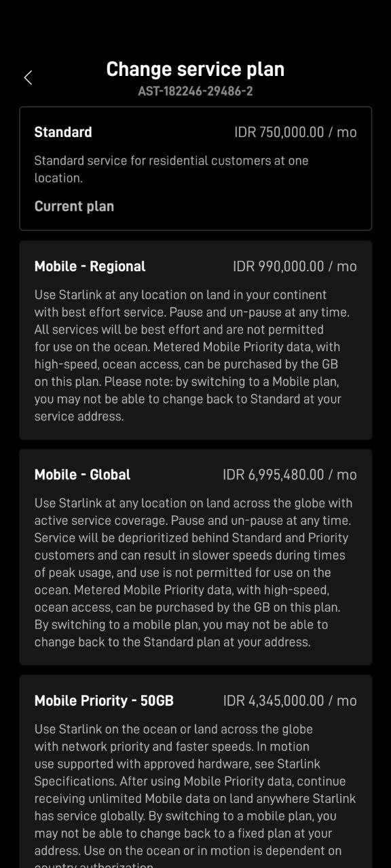The height and width of the screenshot is (868, 391).
Task: Tap the Mobile - Global description text
Action: pyautogui.click(x=193, y=573)
